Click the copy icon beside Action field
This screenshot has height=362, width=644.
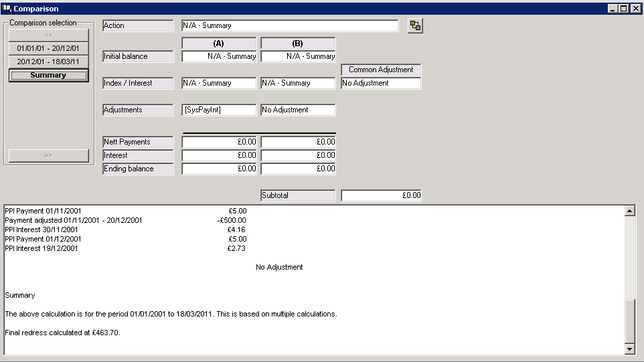(415, 25)
